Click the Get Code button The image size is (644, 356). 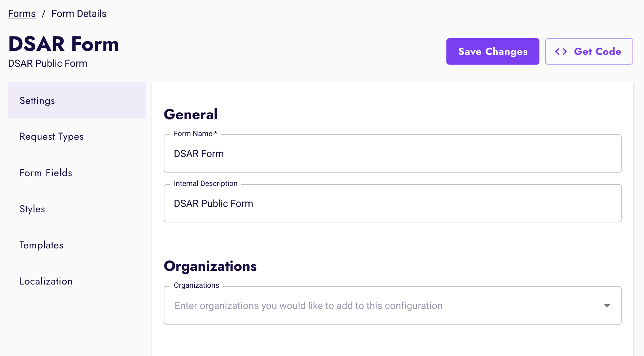point(589,52)
